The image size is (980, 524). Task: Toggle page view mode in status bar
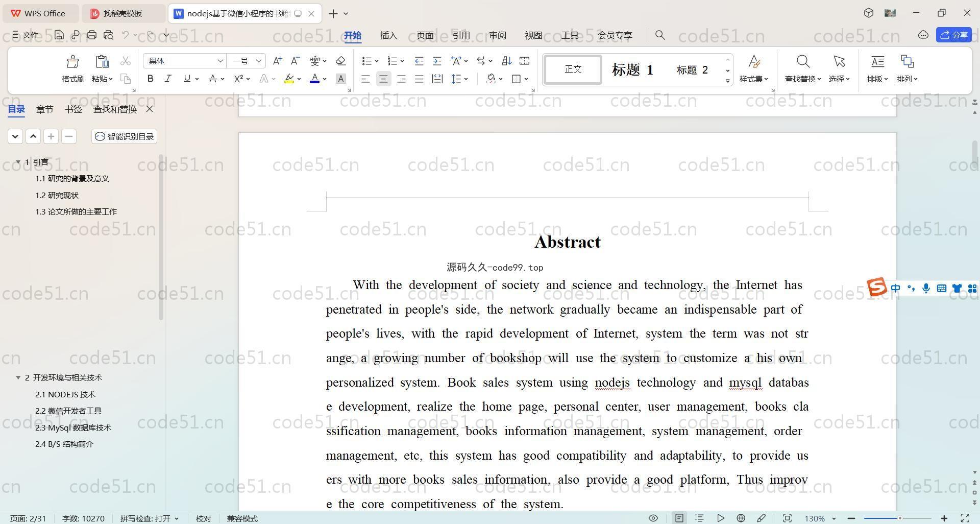679,518
